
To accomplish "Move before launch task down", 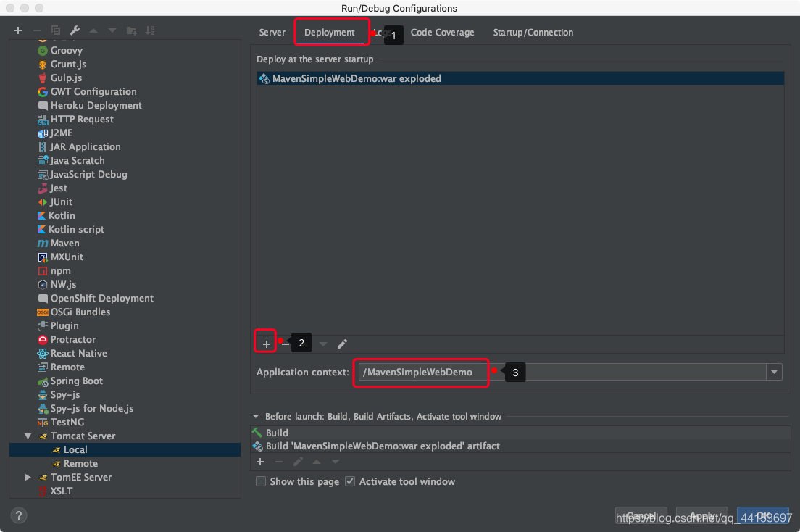I will click(336, 462).
